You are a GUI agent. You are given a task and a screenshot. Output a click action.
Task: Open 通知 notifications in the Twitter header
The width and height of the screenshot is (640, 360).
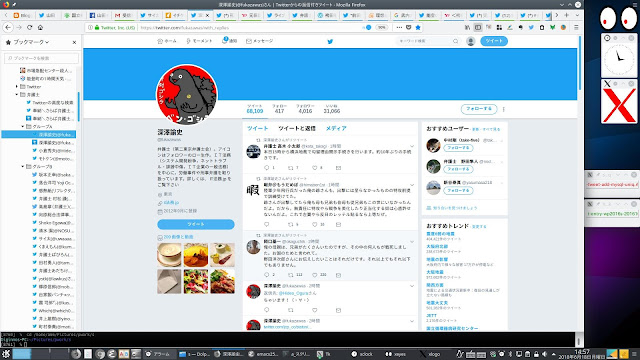230,41
